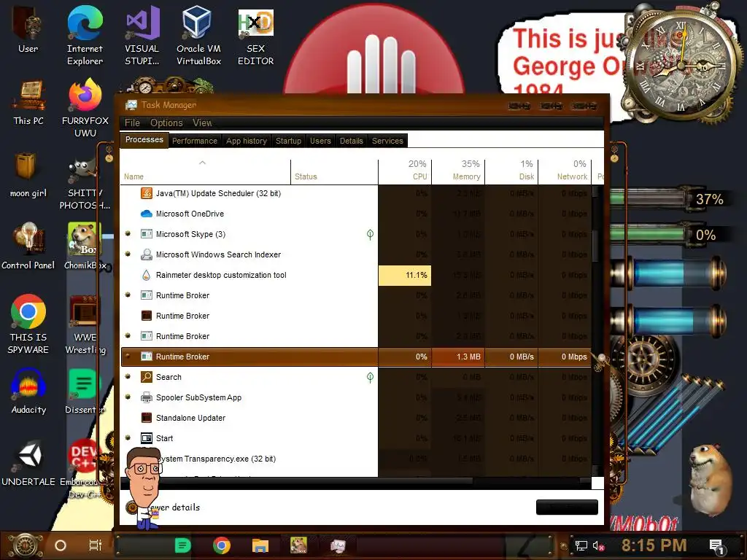
Task: Open the HxD 'SEX EDITOR' desktop icon
Action: click(x=256, y=36)
